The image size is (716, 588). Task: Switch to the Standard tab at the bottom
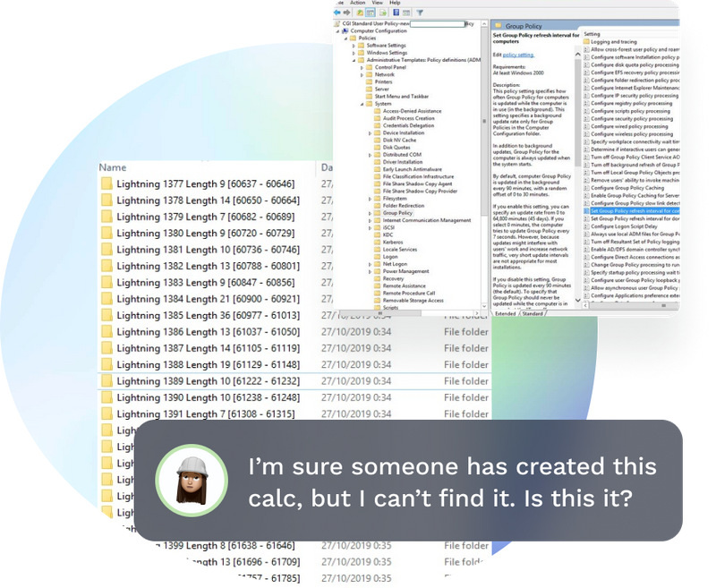tap(531, 312)
